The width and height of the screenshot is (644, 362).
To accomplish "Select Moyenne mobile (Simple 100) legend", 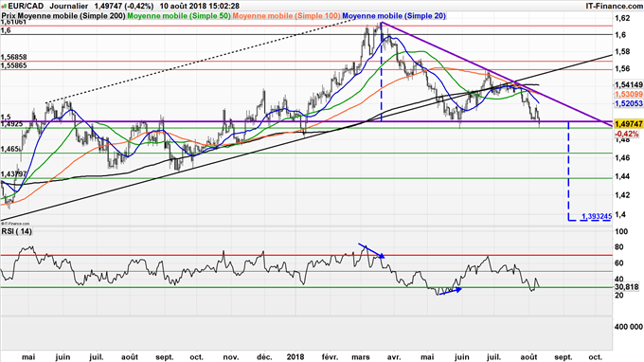I will point(286,15).
